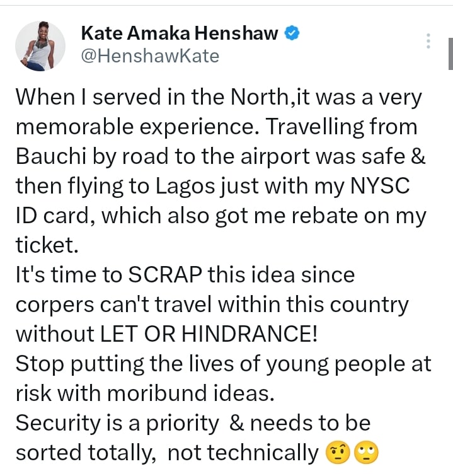Click the words ID card in the tweet

[52, 216]
